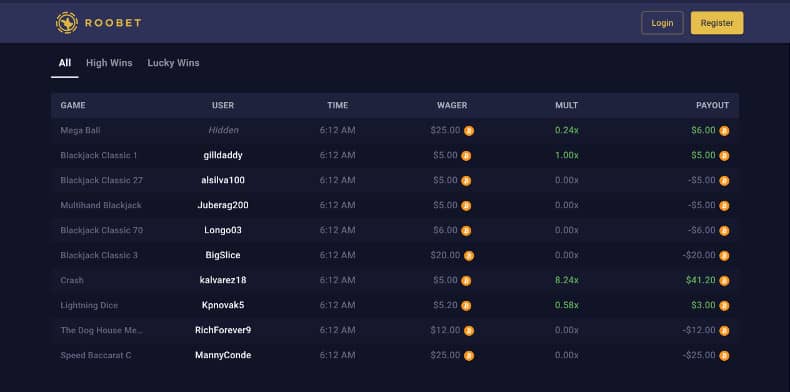Viewport: 790px width, 392px height.
Task: Click the bitcoin icon beside the $5.20 wager
Action: [466, 306]
